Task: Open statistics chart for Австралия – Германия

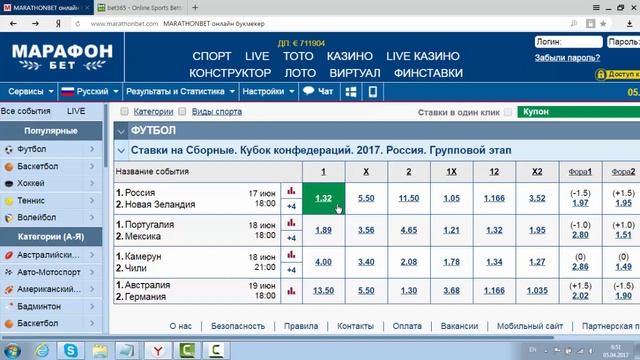Action: 291,291
